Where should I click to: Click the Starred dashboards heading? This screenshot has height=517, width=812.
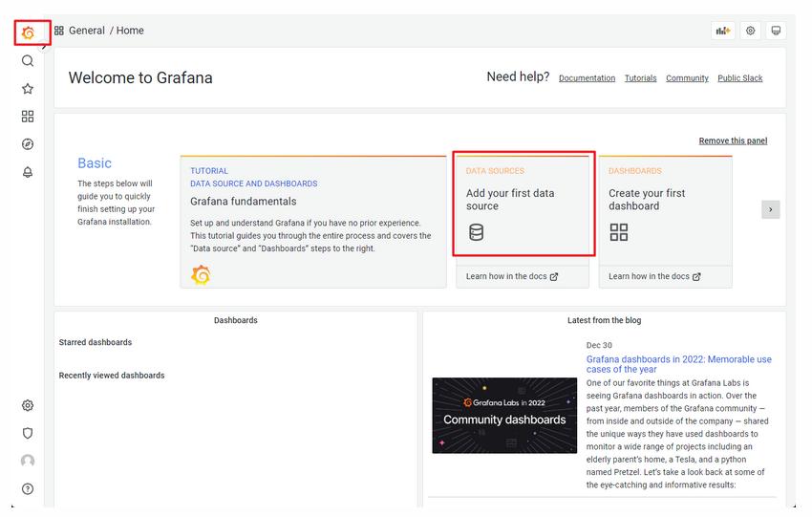(x=96, y=342)
